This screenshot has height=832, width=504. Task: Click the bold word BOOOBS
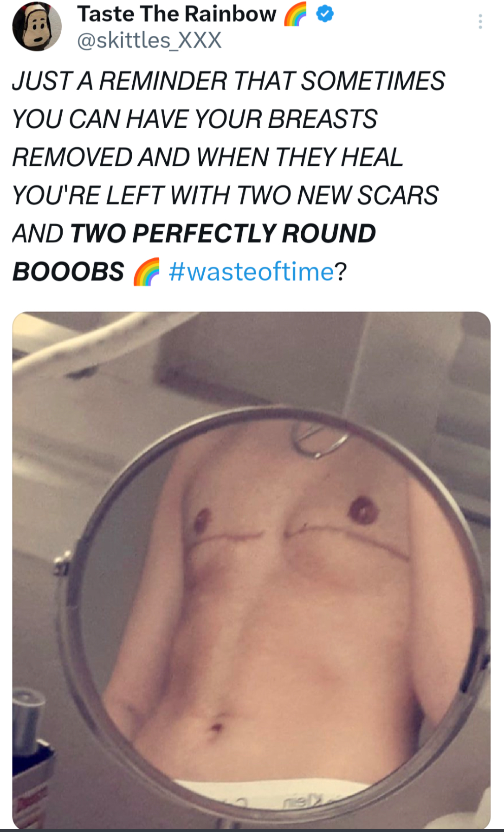tap(68, 271)
